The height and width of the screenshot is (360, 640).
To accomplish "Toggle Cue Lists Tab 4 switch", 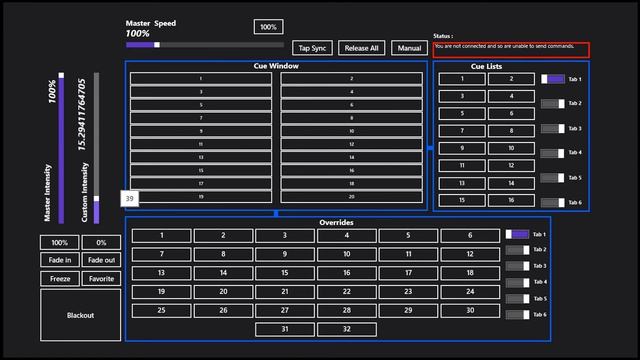I will click(x=553, y=153).
